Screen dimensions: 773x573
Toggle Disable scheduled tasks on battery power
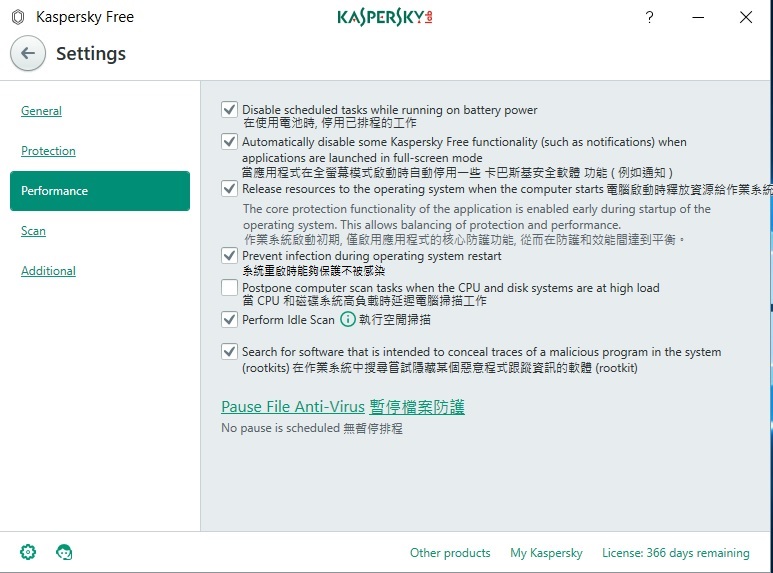[229, 109]
